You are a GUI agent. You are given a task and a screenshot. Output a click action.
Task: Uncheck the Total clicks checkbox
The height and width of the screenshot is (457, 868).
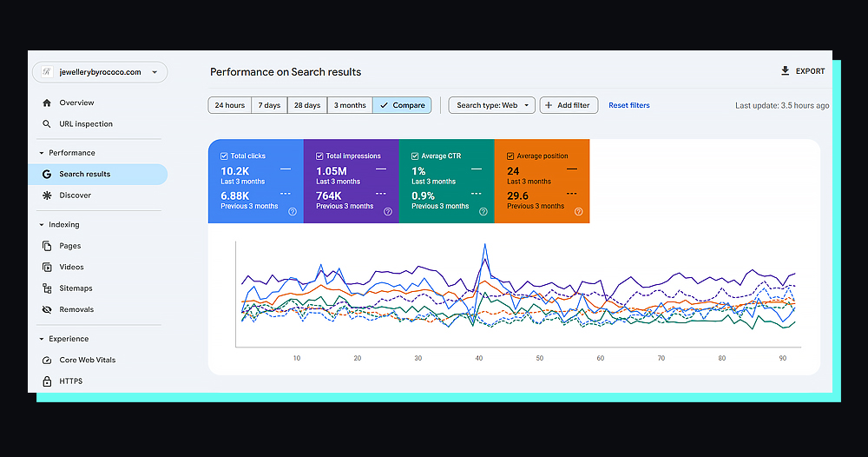(x=224, y=156)
